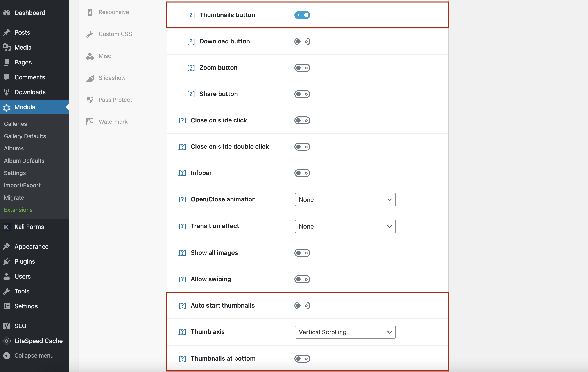588x372 pixels.
Task: Expand the Transition effect dropdown
Action: (x=345, y=226)
